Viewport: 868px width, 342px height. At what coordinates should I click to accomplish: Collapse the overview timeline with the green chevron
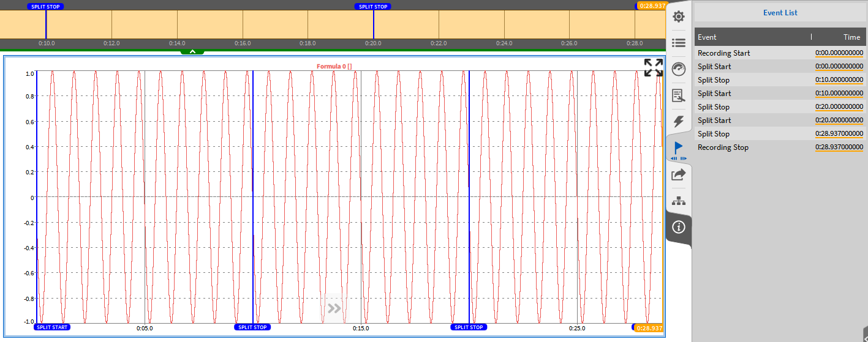[x=192, y=51]
